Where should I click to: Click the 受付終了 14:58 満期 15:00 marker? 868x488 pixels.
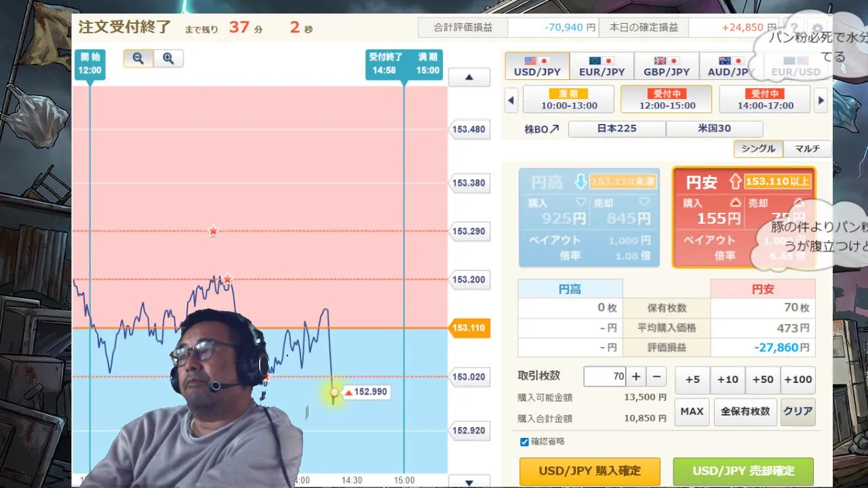404,64
